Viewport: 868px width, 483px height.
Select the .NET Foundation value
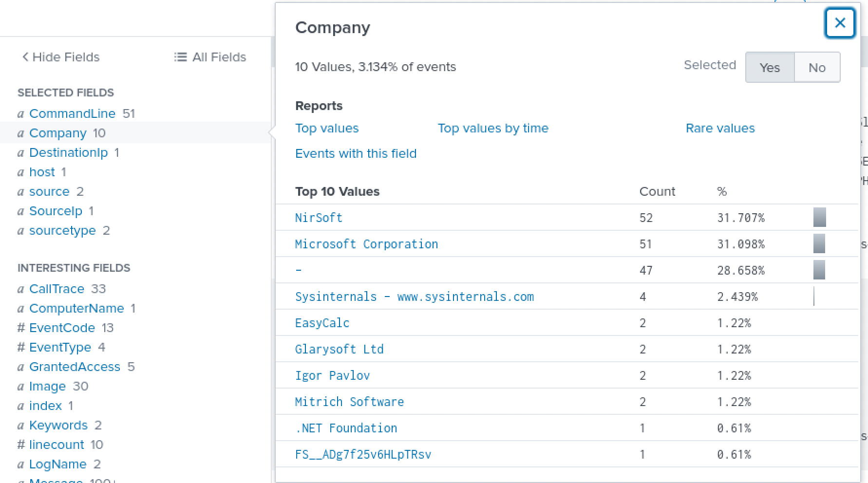click(x=346, y=428)
